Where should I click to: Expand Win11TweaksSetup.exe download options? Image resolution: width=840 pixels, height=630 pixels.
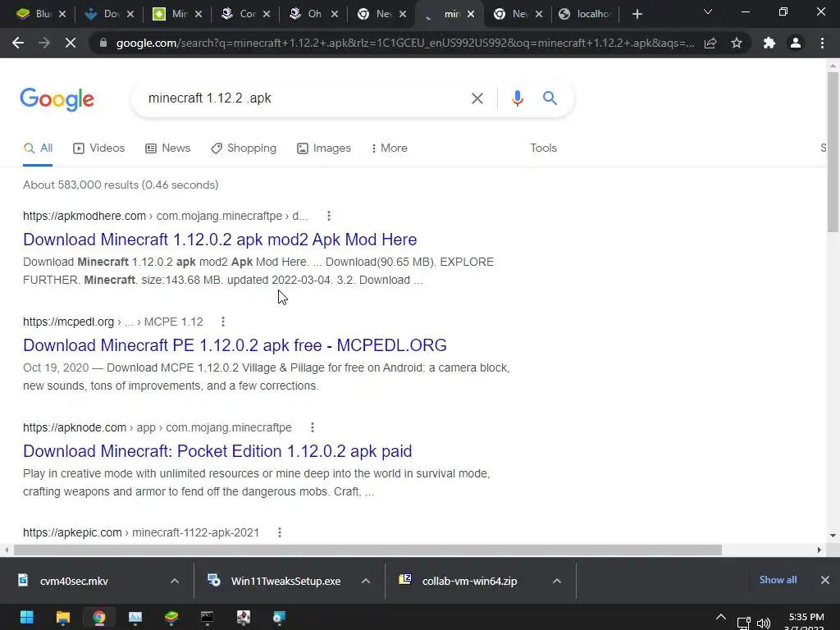[x=366, y=581]
